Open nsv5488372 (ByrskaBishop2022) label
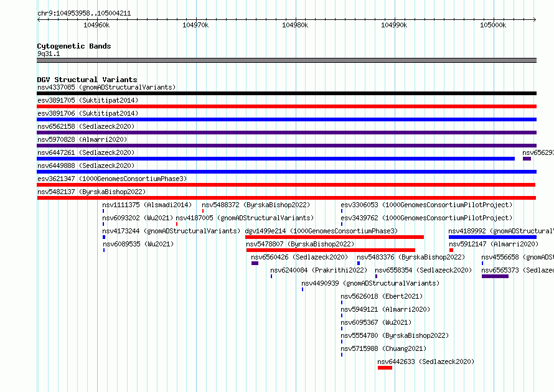554x392 pixels. 256,205
